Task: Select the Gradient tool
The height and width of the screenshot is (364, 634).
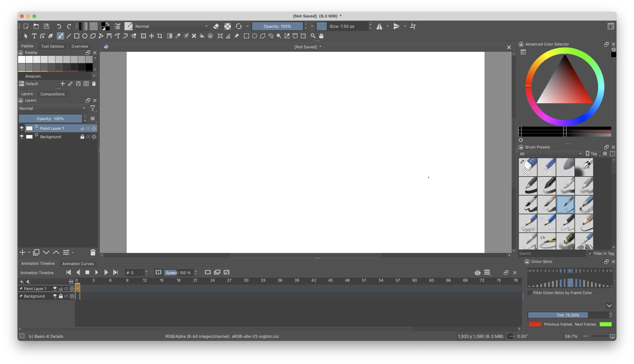Action: [170, 36]
